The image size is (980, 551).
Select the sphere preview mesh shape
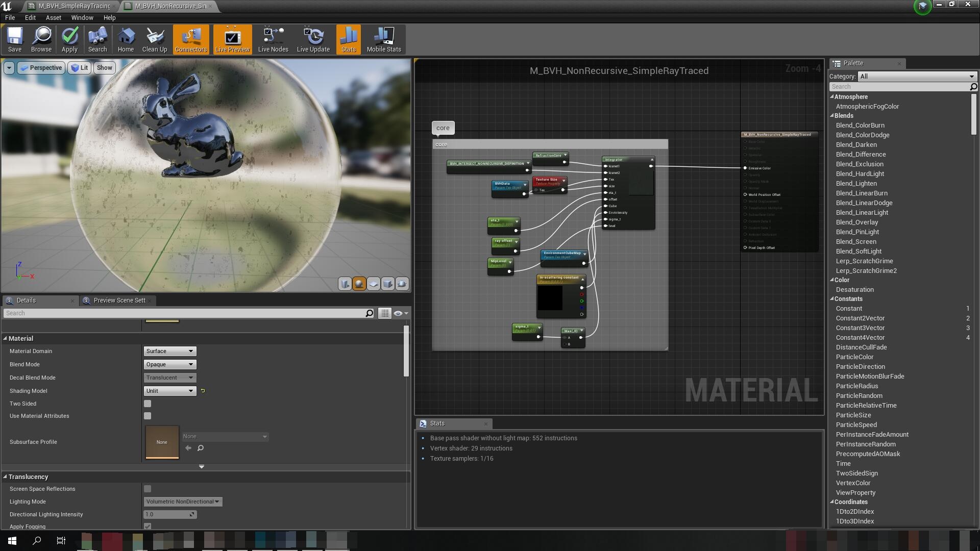(359, 284)
